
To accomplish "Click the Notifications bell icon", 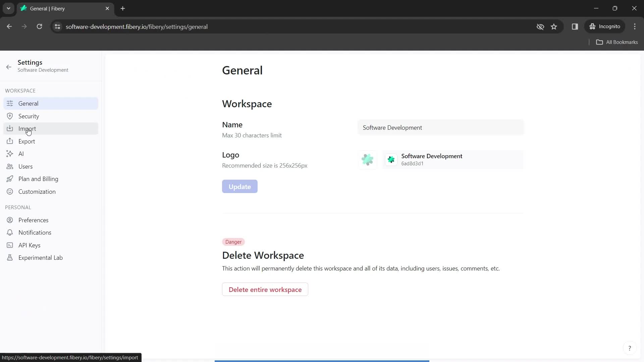I will click(x=10, y=232).
